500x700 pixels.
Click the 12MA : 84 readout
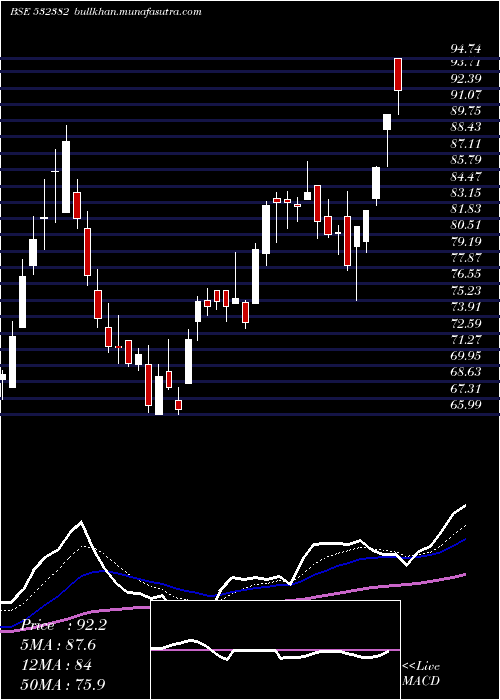click(x=56, y=665)
